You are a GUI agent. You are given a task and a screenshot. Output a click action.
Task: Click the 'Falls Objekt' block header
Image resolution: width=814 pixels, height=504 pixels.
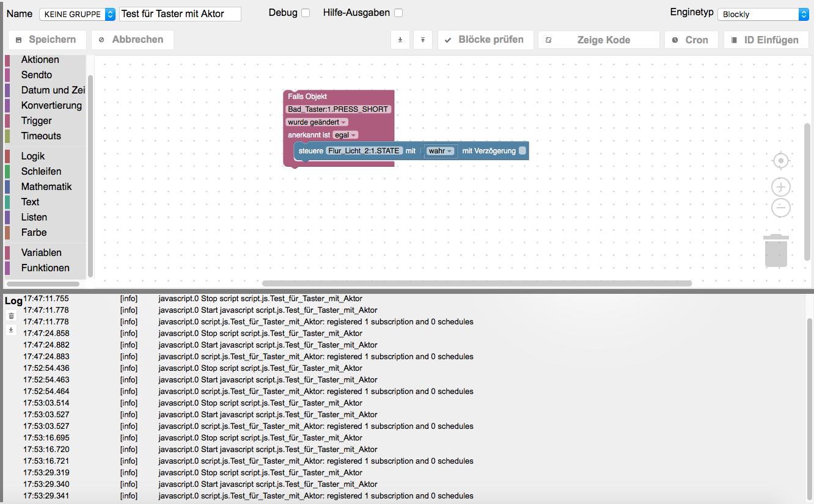pos(307,97)
